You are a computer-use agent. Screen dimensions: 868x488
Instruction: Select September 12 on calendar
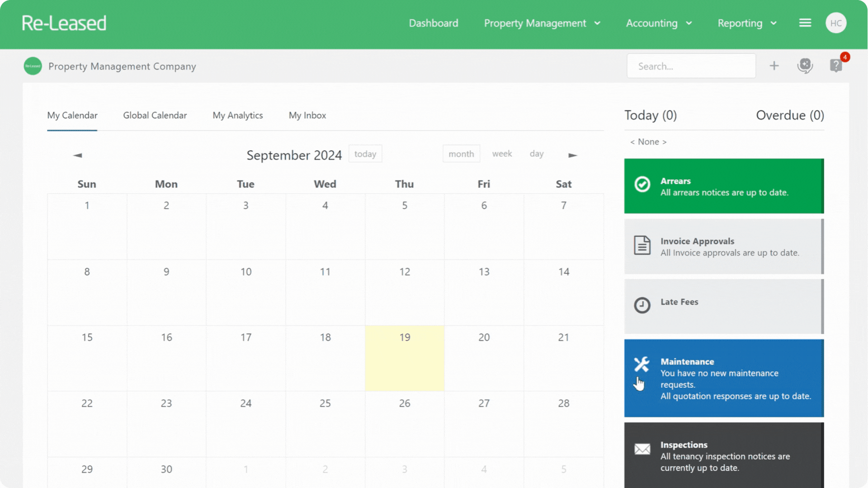click(x=405, y=292)
